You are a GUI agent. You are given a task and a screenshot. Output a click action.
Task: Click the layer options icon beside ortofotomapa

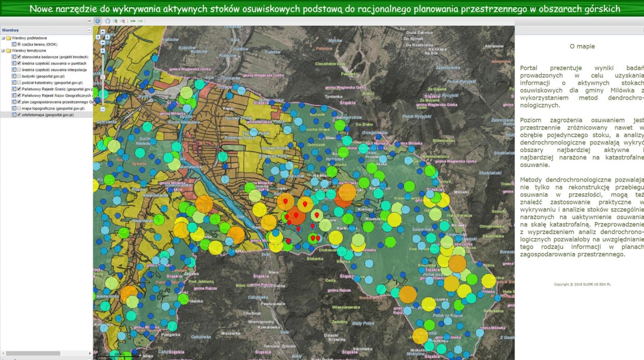pos(14,114)
